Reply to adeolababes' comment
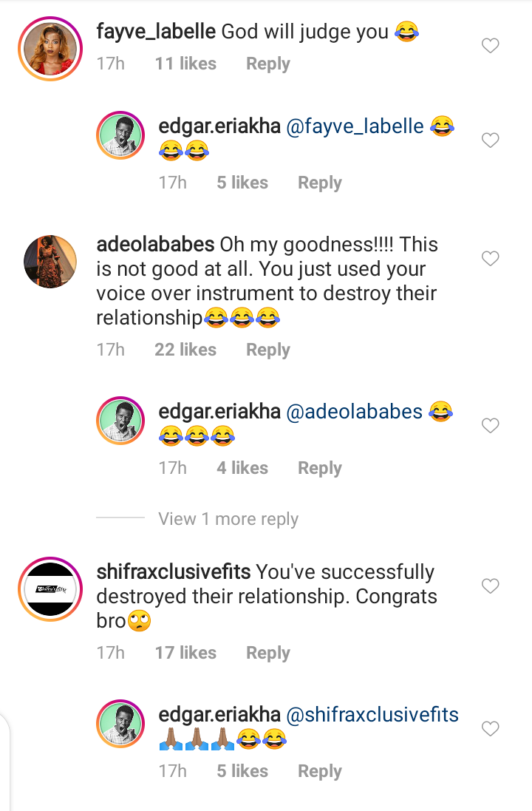This screenshot has width=532, height=811. (267, 350)
